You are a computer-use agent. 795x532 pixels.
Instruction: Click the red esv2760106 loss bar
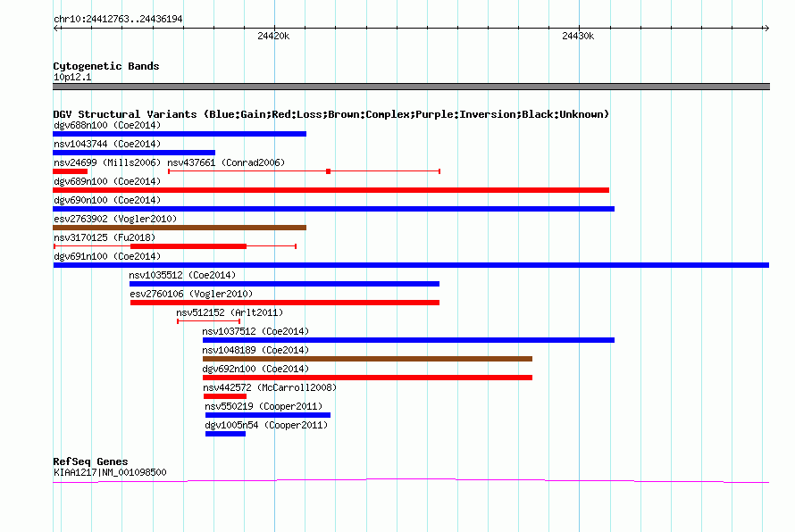tap(285, 303)
